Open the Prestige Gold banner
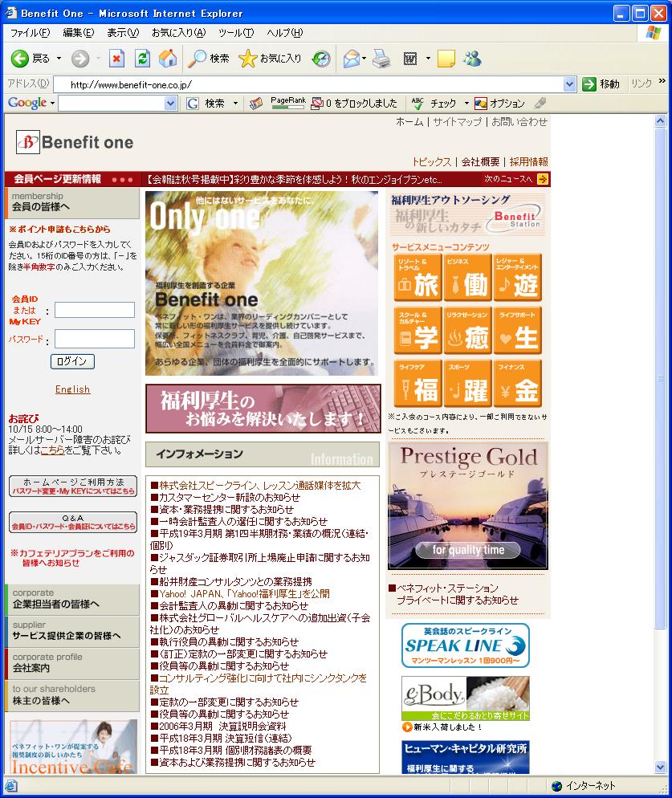This screenshot has height=798, width=672. click(468, 505)
